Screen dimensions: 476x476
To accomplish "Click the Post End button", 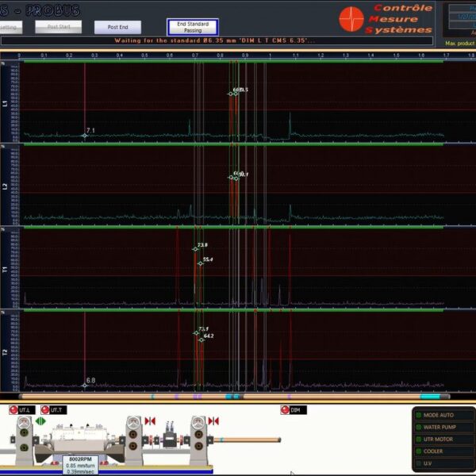I will [117, 27].
